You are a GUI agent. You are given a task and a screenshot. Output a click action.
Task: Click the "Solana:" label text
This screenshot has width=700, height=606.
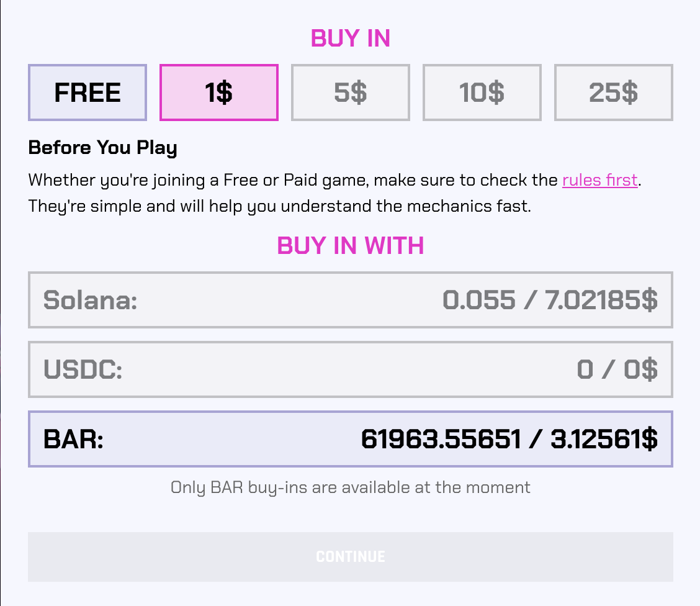pos(91,301)
